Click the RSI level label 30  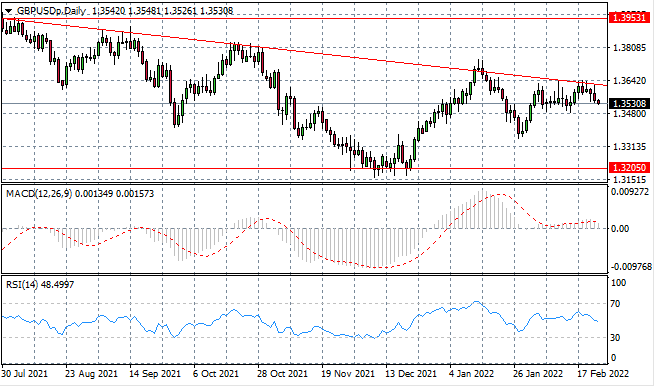[x=615, y=337]
